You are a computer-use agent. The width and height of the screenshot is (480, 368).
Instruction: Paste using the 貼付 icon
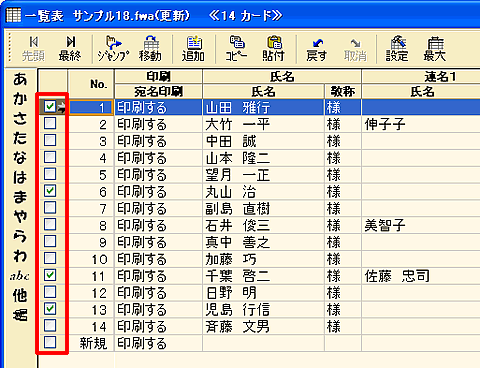(273, 49)
